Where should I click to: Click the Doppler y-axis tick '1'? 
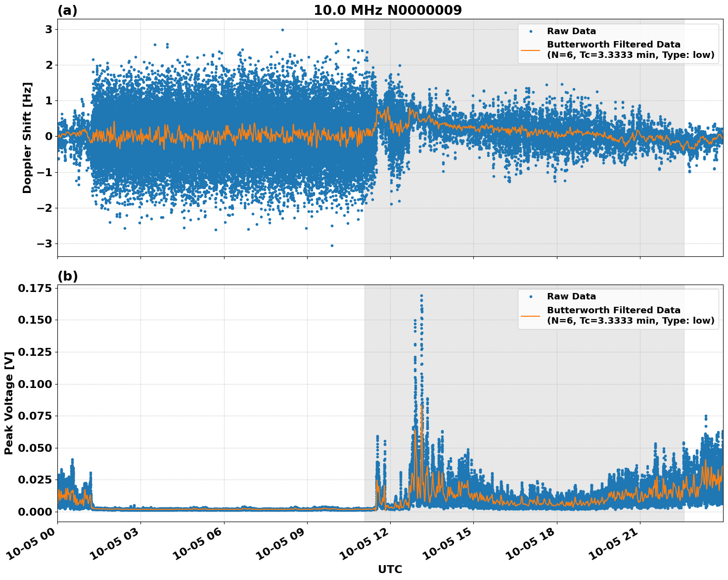coord(49,100)
